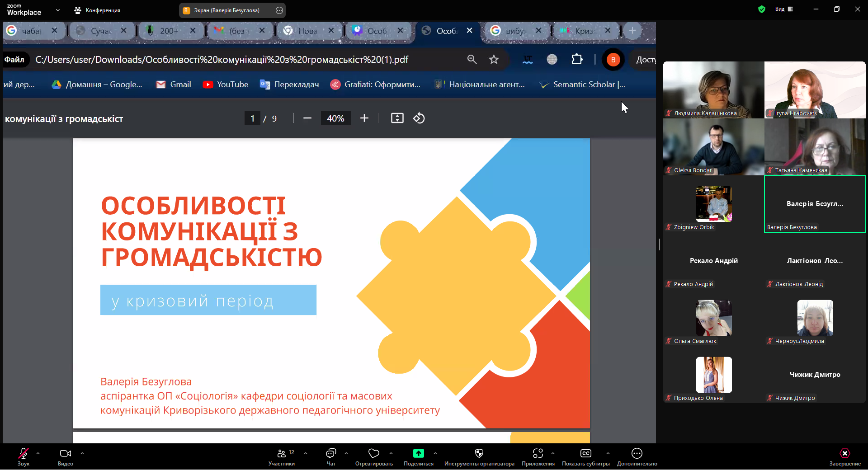Open the Grafiati bookmark
Viewport: 868px width, 470px height.
click(375, 85)
